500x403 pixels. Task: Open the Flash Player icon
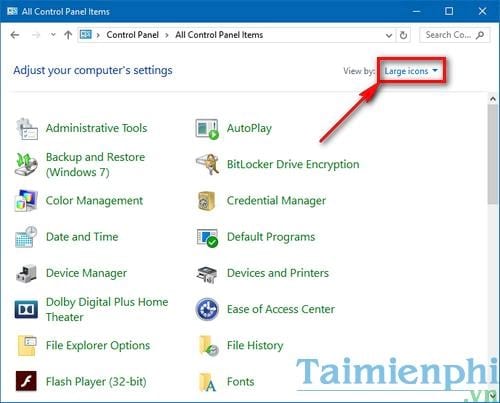[26, 381]
